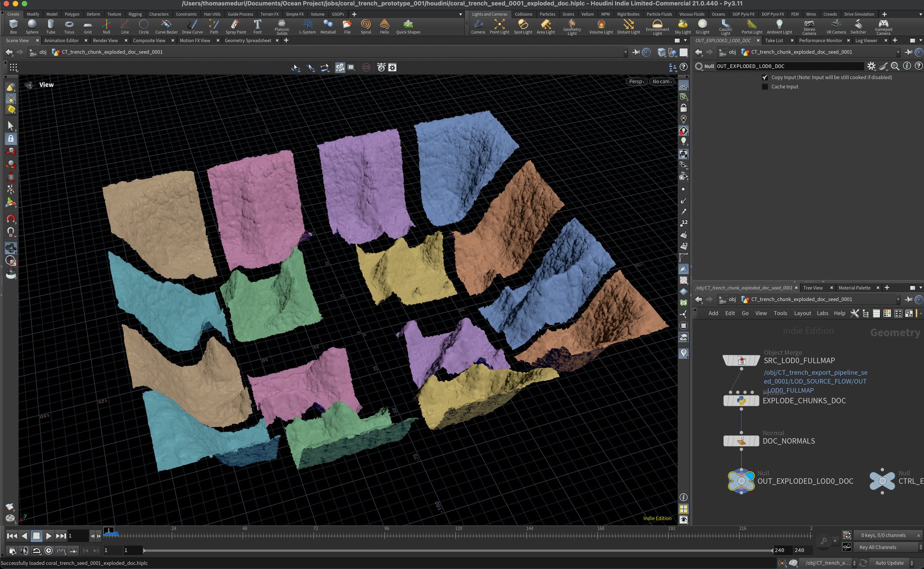Choose the Curve Bezier tool
The width and height of the screenshot is (924, 569).
click(x=166, y=27)
